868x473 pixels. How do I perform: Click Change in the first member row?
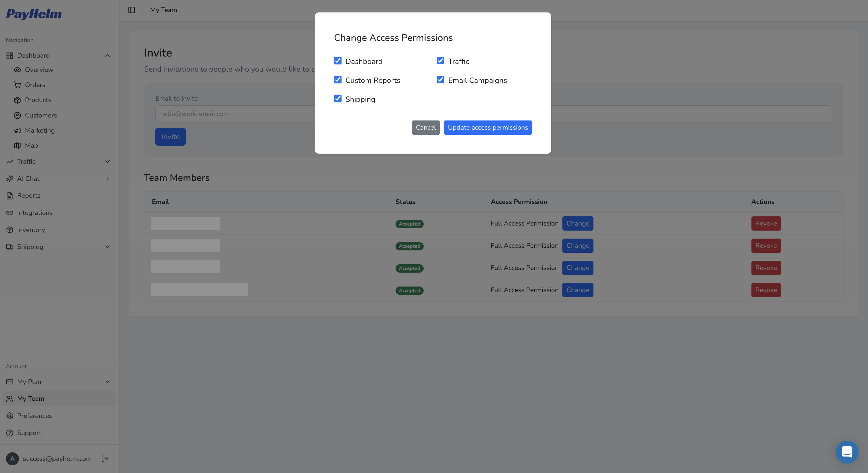point(577,223)
